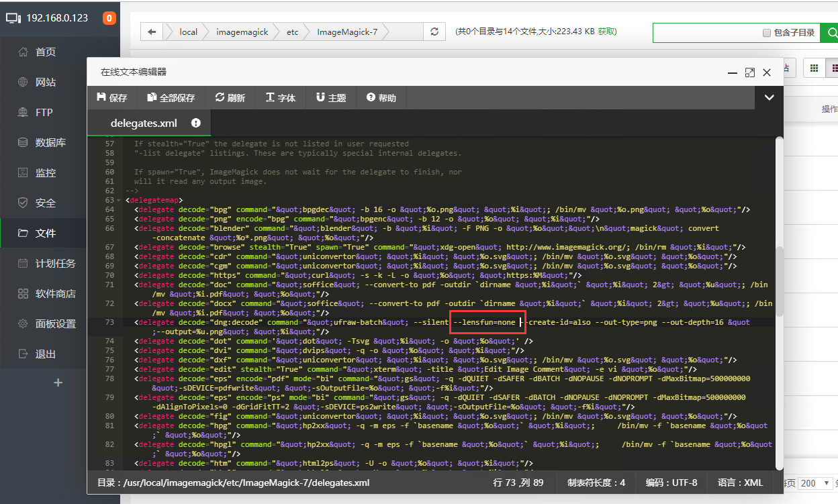Image resolution: width=838 pixels, height=504 pixels.
Task: Click 编码: UTF-8 encoding selector in status bar
Action: coord(671,483)
